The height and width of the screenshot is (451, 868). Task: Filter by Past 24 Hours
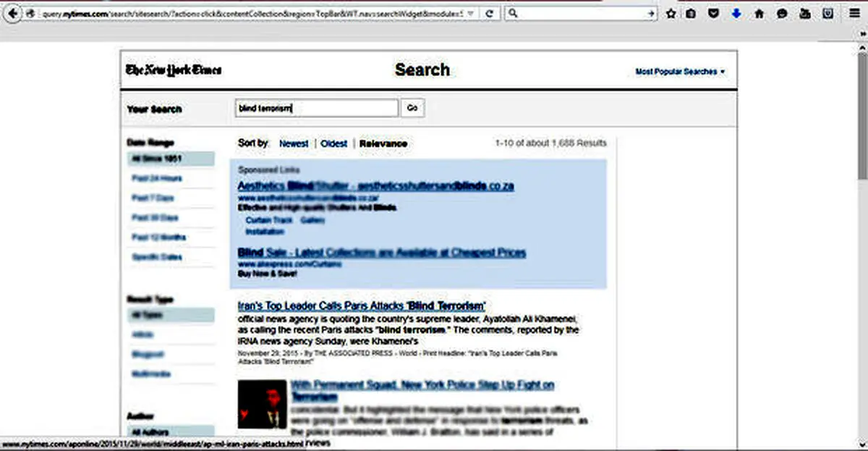pyautogui.click(x=157, y=178)
